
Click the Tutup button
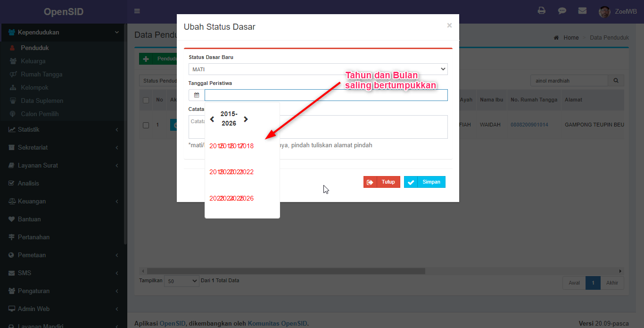coord(382,182)
